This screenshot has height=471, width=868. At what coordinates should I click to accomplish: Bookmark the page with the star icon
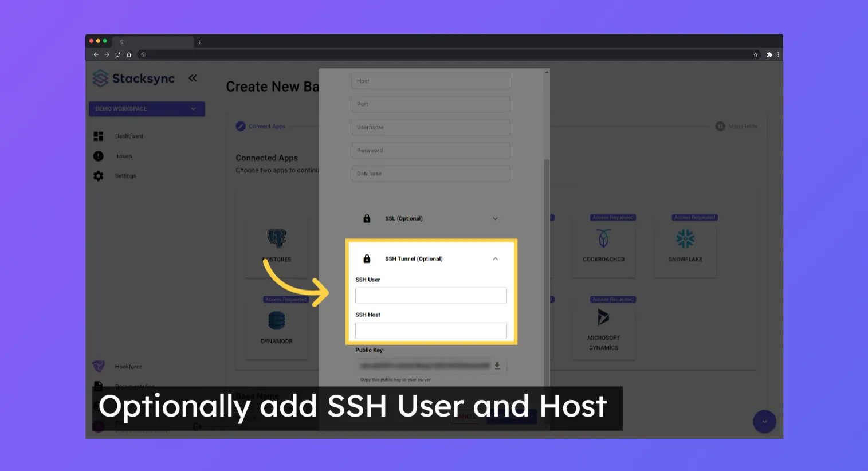pos(756,54)
